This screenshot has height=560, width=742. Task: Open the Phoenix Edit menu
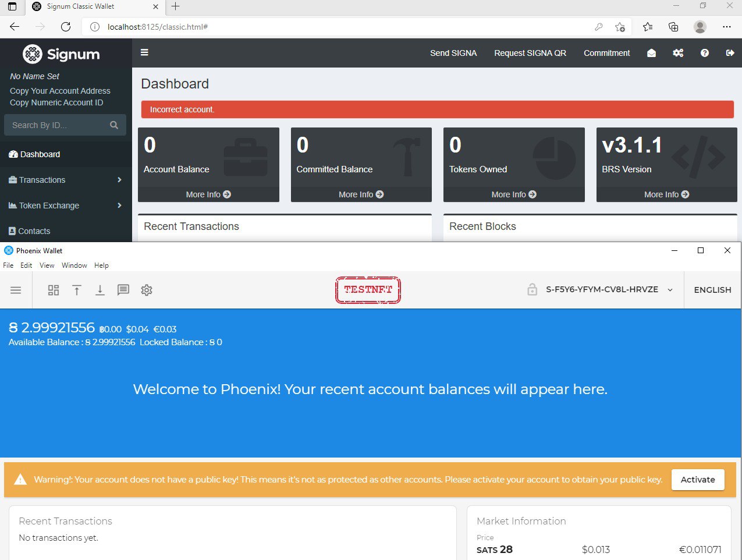coord(26,265)
